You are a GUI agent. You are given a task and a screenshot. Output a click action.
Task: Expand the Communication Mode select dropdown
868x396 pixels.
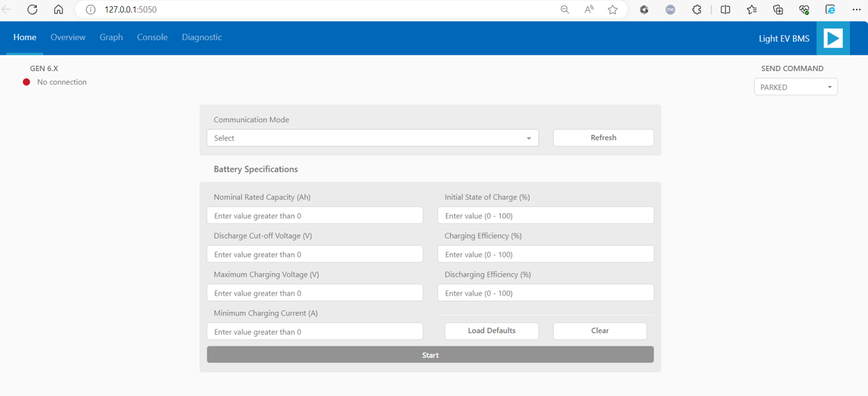click(372, 138)
